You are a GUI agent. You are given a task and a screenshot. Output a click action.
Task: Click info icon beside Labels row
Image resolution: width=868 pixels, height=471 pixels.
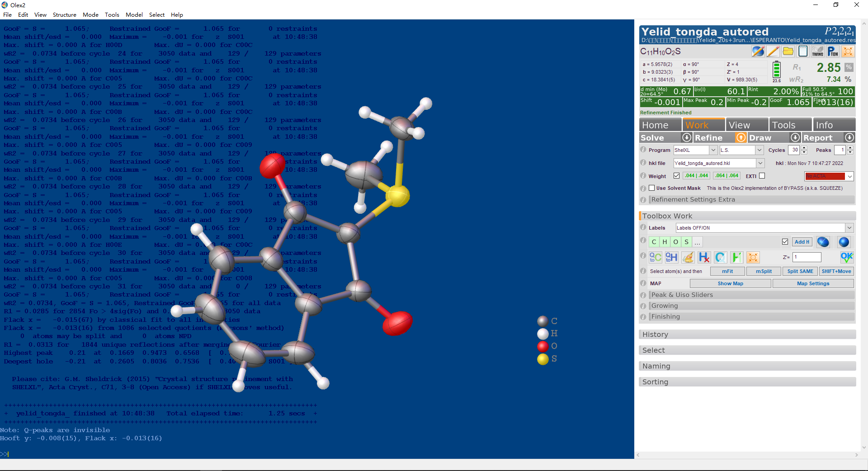[643, 227]
